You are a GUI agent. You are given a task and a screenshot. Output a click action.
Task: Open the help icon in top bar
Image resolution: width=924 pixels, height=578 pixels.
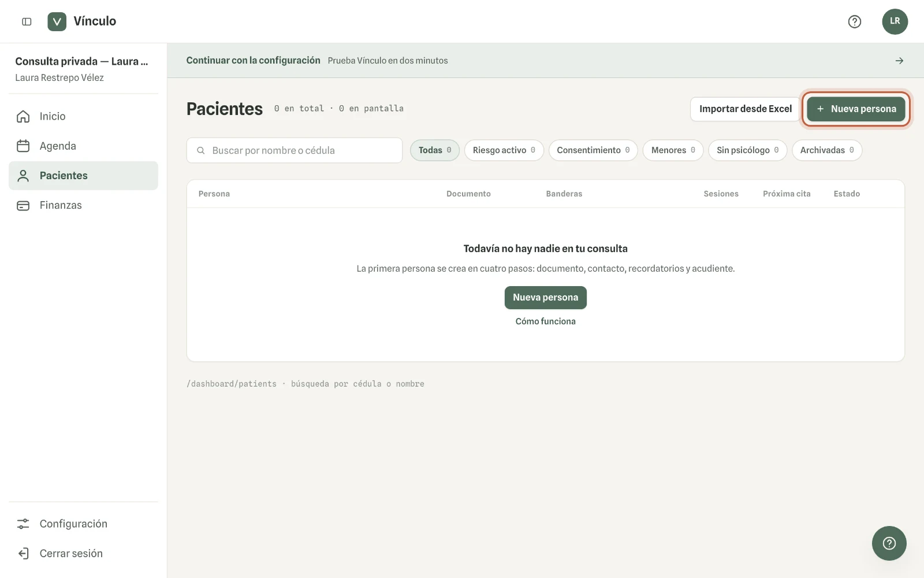point(855,21)
